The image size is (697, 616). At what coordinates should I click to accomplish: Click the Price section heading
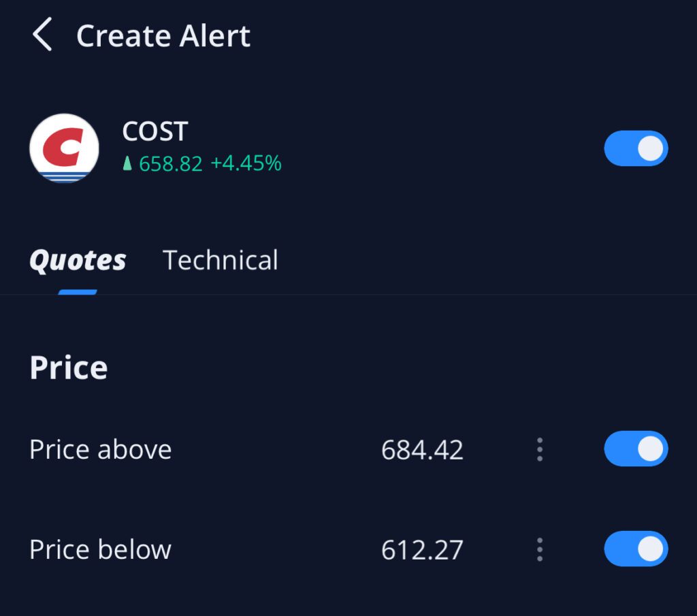point(69,368)
